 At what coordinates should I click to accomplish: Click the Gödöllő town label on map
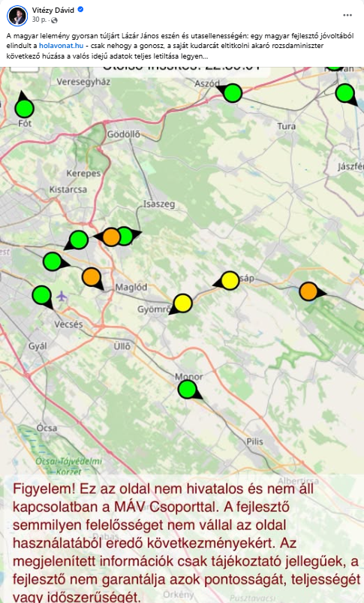(123, 134)
